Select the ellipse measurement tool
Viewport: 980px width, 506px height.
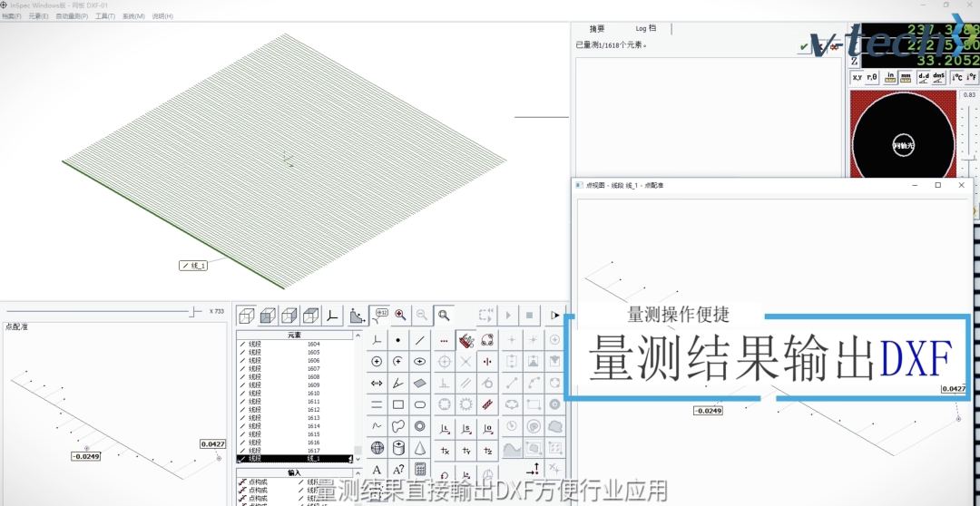[x=419, y=362]
